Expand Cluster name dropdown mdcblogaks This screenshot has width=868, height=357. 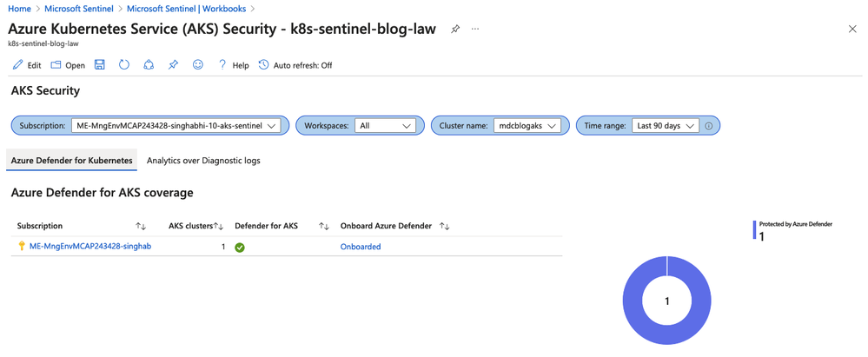pos(527,126)
